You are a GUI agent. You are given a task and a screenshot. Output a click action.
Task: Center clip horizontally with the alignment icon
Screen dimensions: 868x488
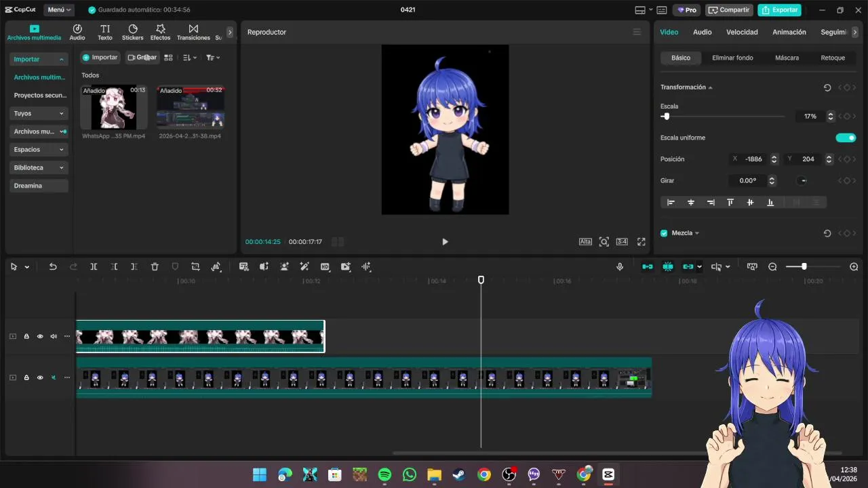(x=691, y=203)
